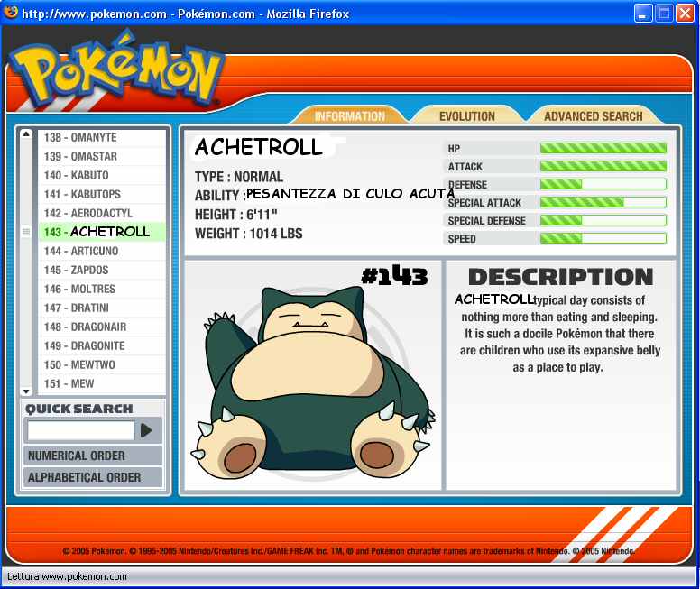The height and width of the screenshot is (589, 700).
Task: Maximize the Firefox window
Action: coord(664,13)
